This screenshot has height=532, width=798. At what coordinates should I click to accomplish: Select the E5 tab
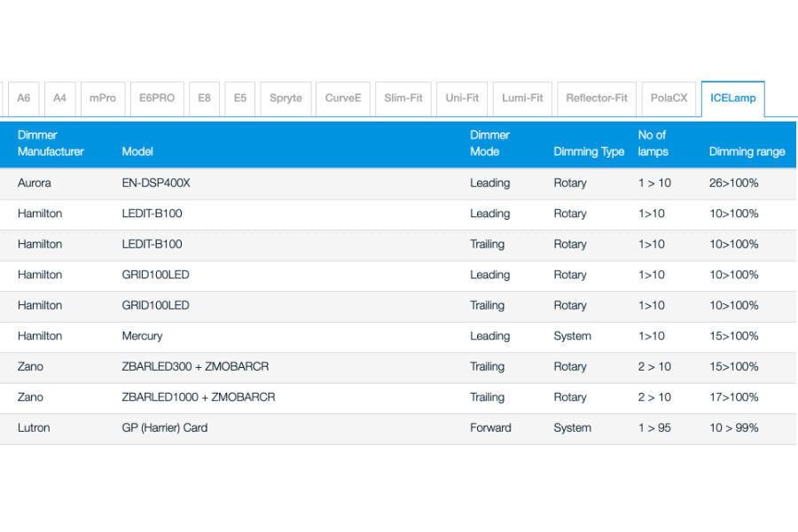pos(239,98)
